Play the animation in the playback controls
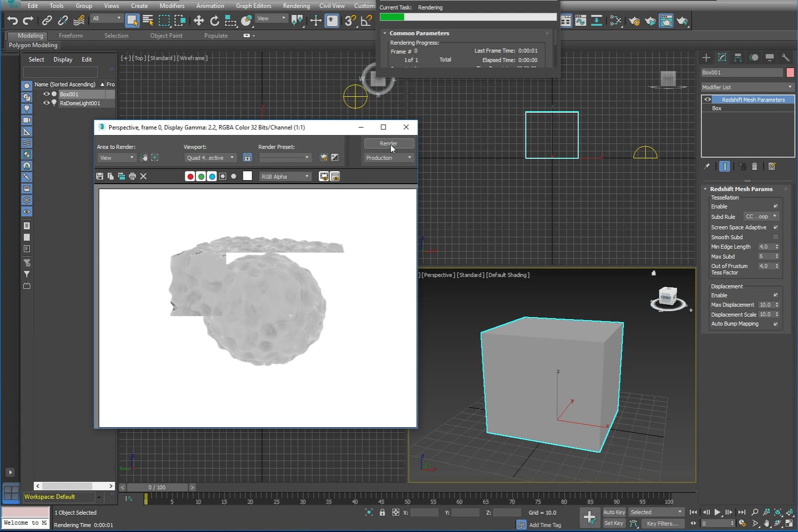Viewport: 798px width, 532px height. pos(718,512)
